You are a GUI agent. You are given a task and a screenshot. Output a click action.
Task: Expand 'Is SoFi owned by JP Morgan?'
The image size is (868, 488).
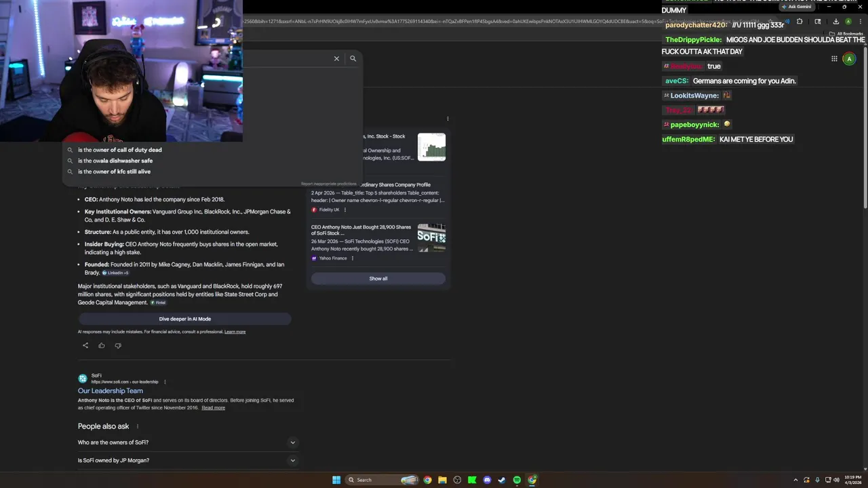[x=188, y=460]
